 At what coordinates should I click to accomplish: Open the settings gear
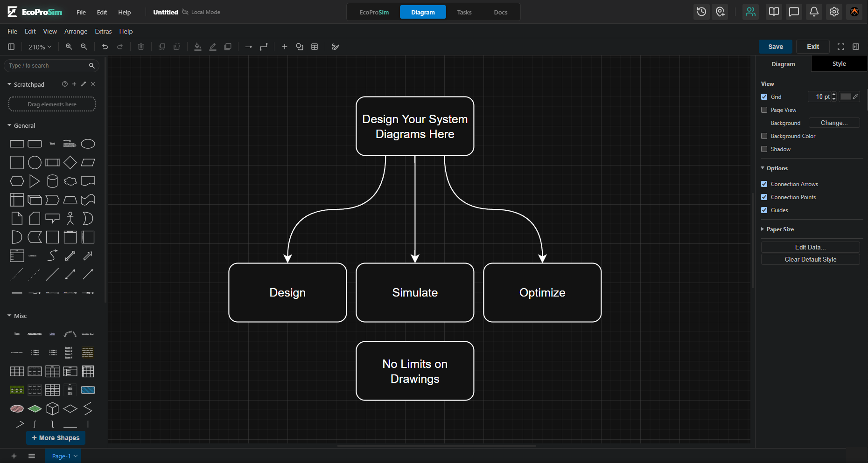coord(834,12)
